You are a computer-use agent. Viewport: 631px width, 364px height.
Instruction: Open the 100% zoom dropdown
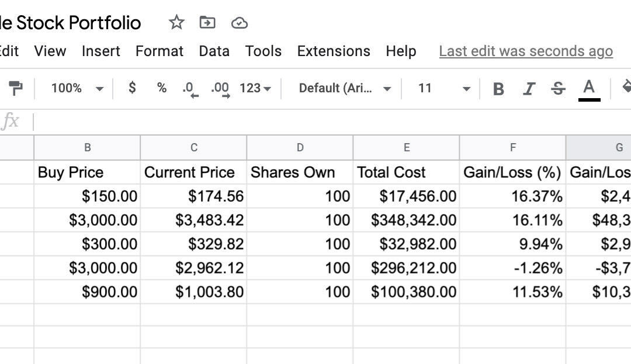77,88
